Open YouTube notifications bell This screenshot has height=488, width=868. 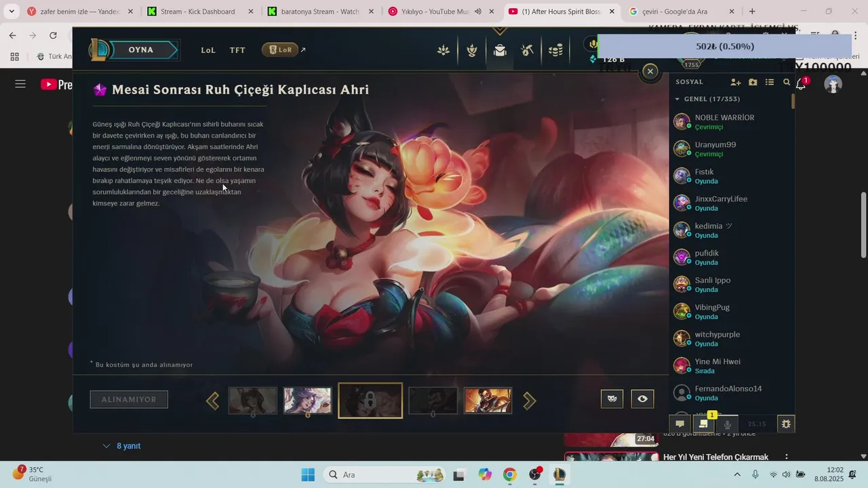pyautogui.click(x=801, y=84)
